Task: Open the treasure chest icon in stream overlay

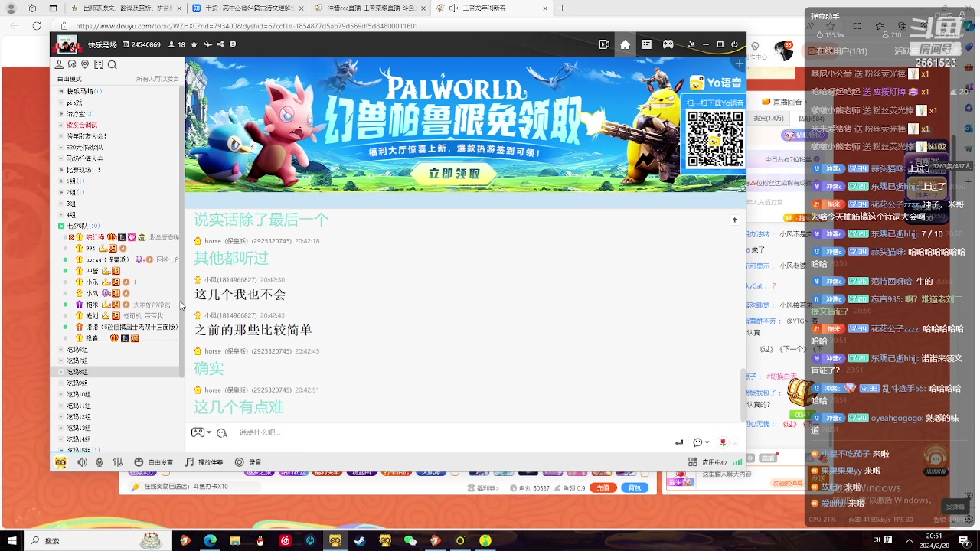Action: click(x=801, y=392)
